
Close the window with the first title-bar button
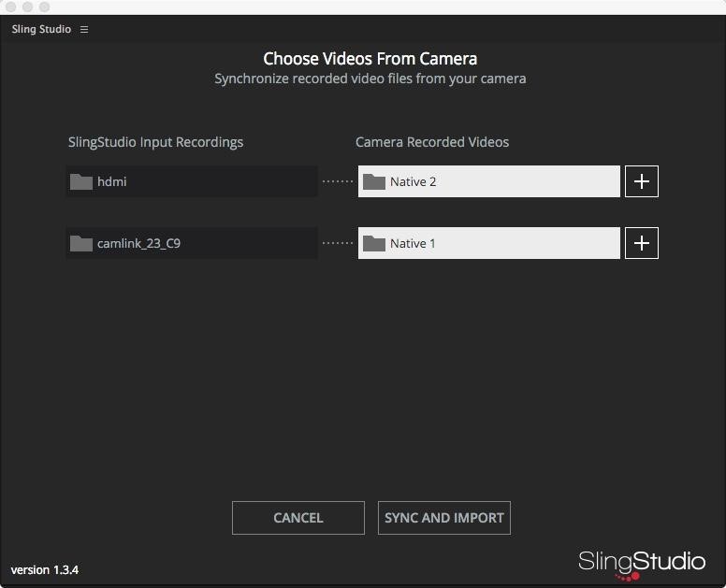pos(10,7)
